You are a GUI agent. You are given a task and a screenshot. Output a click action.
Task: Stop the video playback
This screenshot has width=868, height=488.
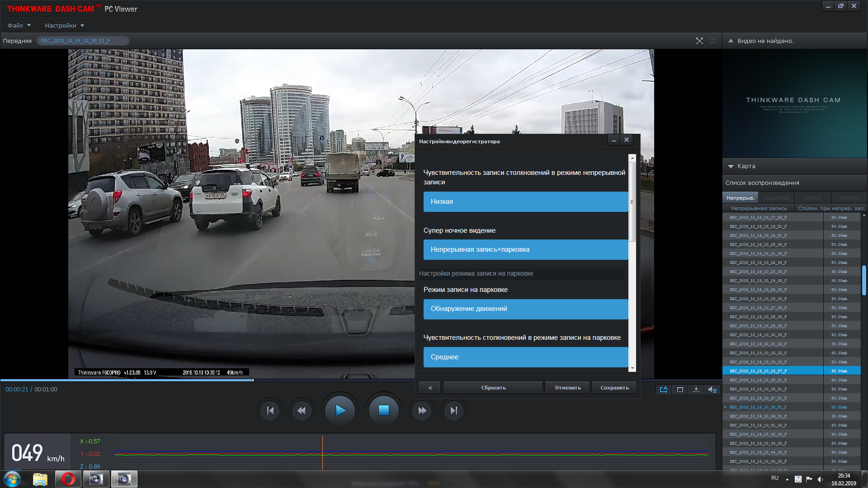[x=383, y=410]
